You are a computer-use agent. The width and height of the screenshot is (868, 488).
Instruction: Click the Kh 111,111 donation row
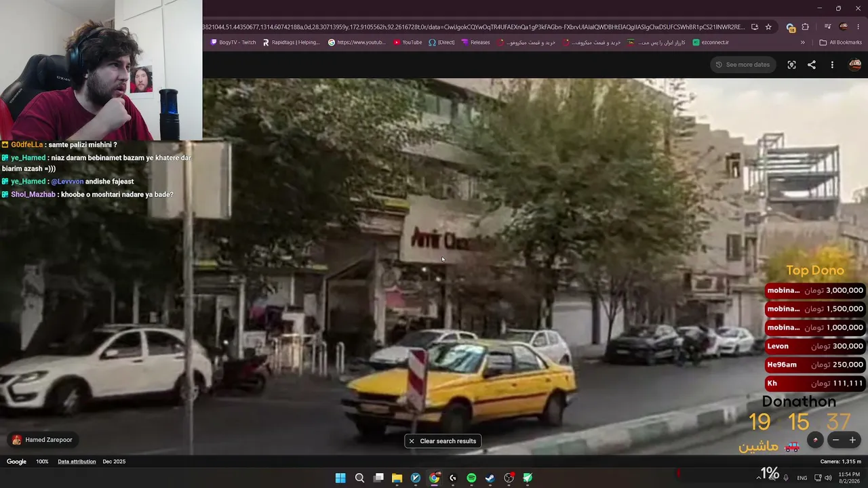click(x=815, y=383)
